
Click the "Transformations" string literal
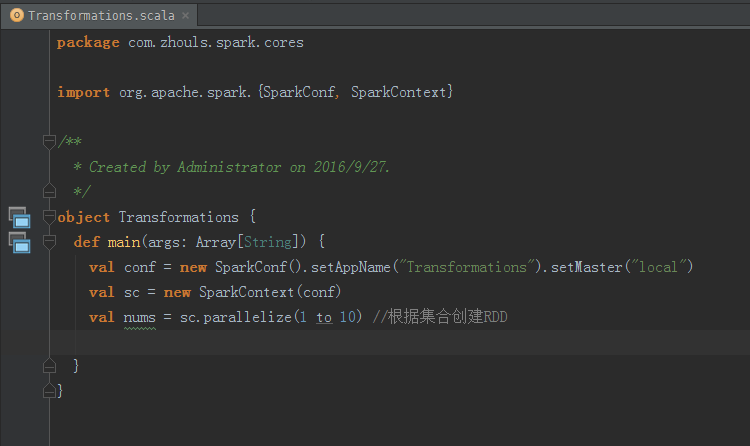[467, 267]
